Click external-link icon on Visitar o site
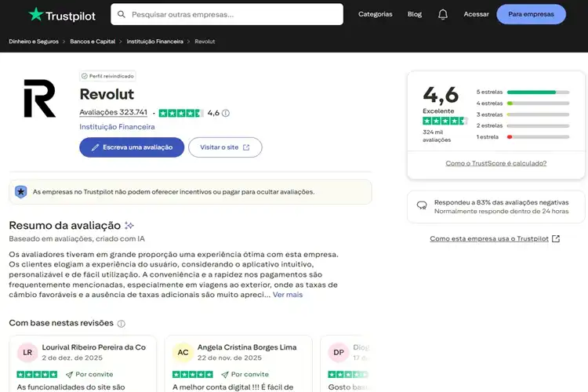The height and width of the screenshot is (392, 588). tap(246, 147)
